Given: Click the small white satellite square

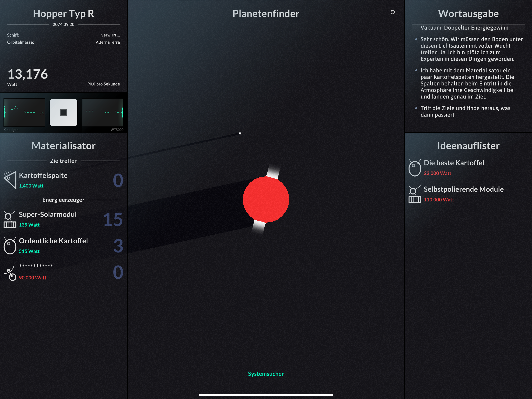Looking at the screenshot, I should [240, 133].
